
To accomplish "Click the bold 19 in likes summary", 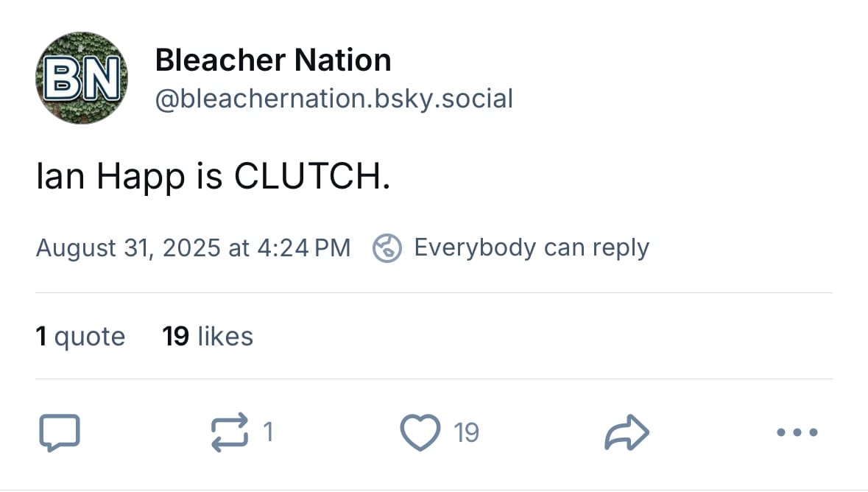I will tap(175, 337).
